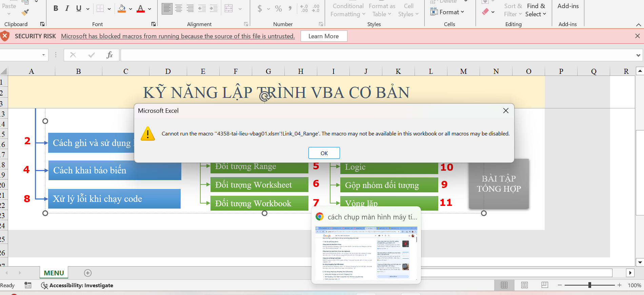
Task: Switch to Page Break Preview icon
Action: [x=545, y=285]
